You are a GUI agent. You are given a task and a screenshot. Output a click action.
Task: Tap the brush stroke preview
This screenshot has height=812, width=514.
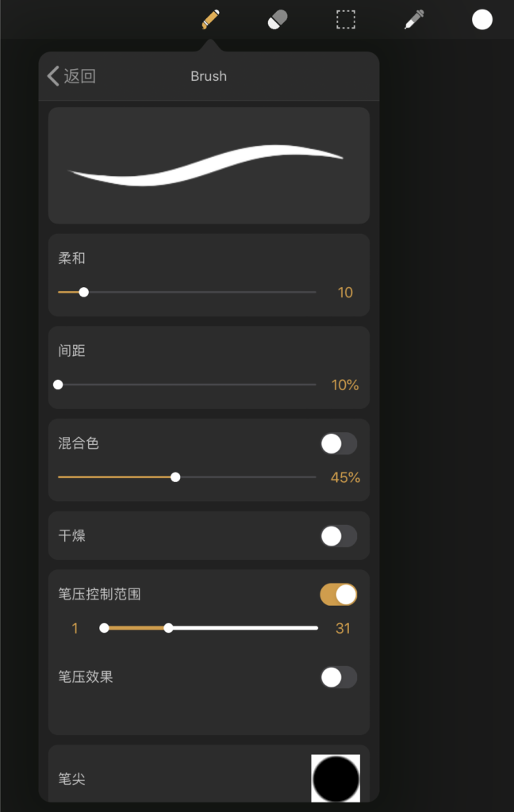tap(209, 166)
